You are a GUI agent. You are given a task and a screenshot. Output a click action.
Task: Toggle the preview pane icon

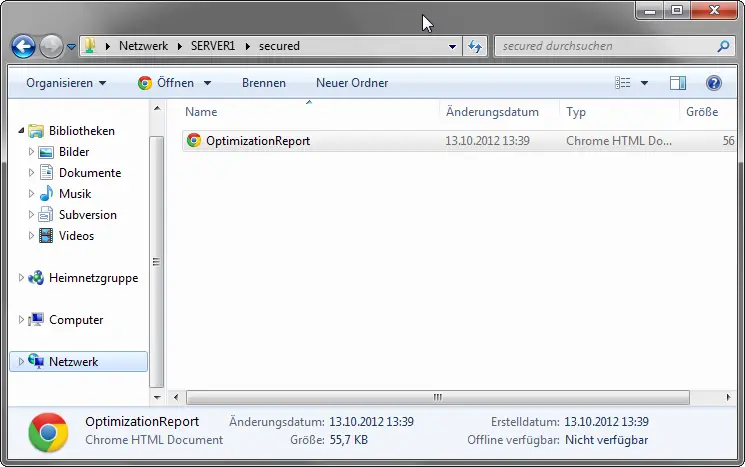678,83
